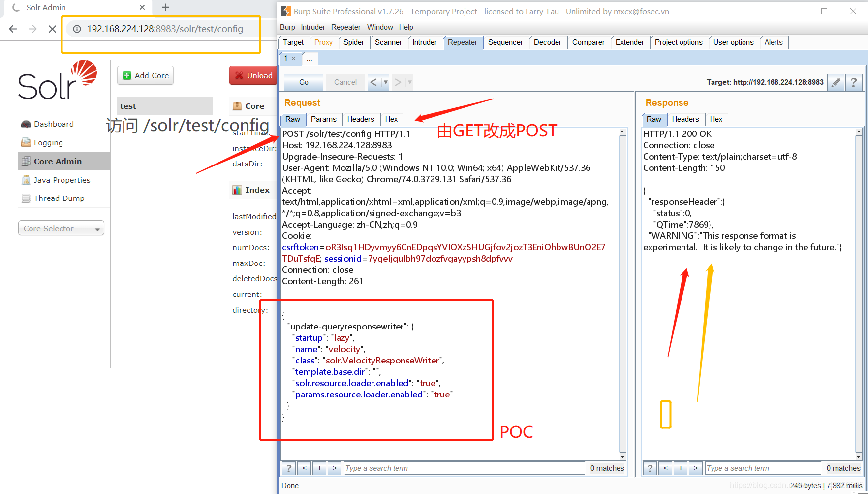Open the Burp menu

coord(287,27)
